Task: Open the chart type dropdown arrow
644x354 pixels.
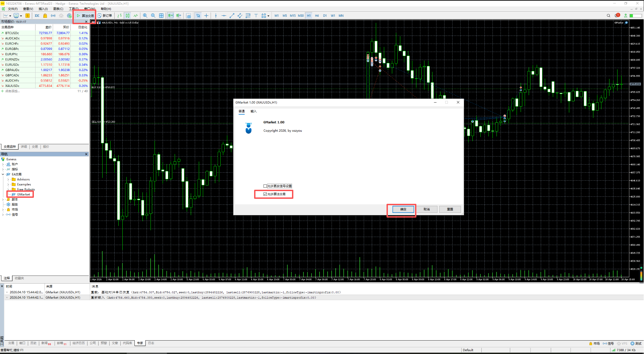Action: 10,16
